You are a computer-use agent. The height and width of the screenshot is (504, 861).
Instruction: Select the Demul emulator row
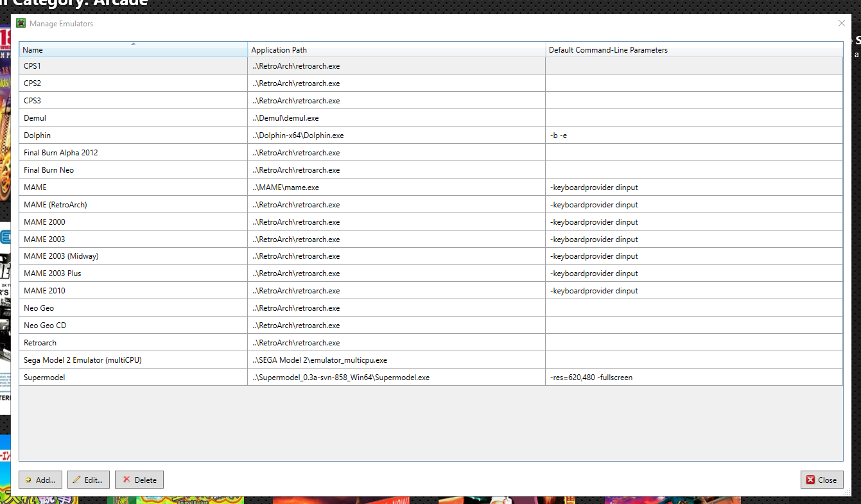pyautogui.click(x=431, y=117)
